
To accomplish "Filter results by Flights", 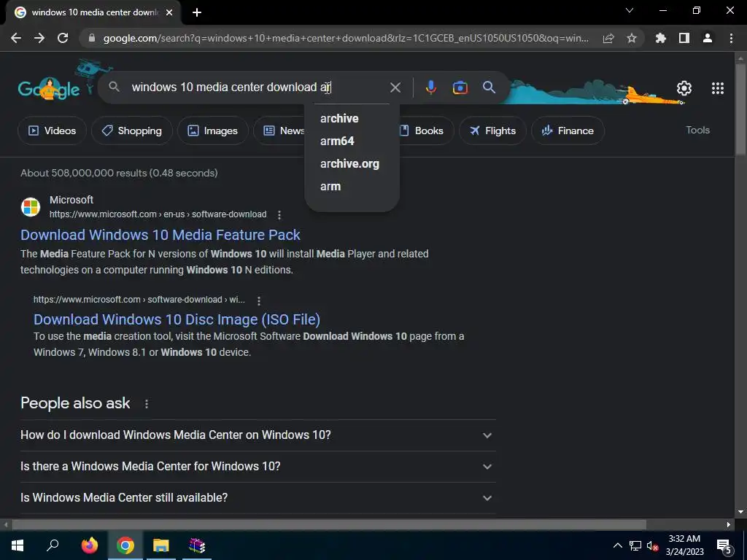I will click(x=492, y=131).
